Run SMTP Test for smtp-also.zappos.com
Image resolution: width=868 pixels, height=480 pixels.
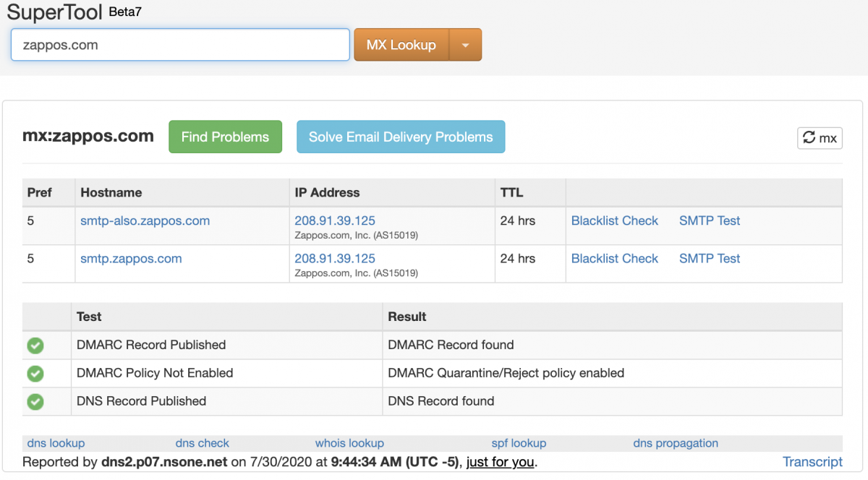710,220
